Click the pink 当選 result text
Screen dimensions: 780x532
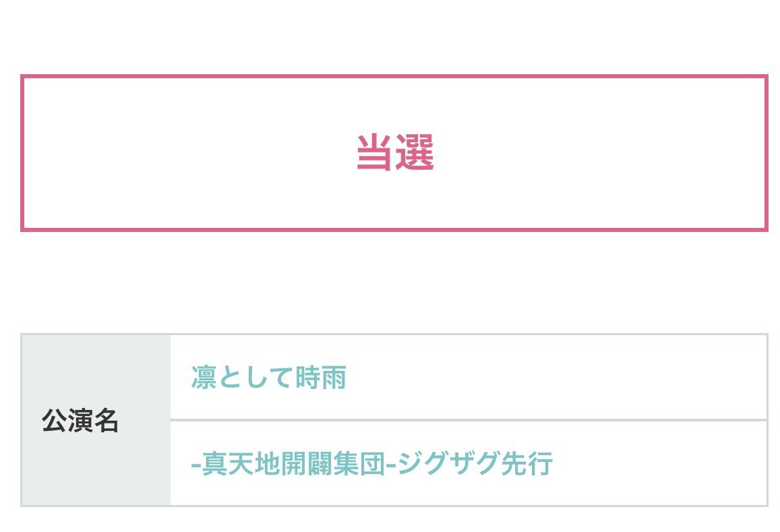click(394, 152)
